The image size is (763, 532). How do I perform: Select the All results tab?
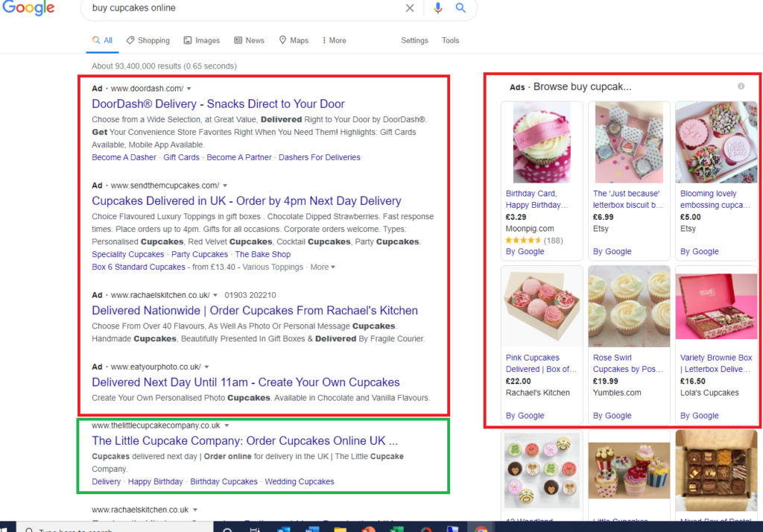point(103,40)
